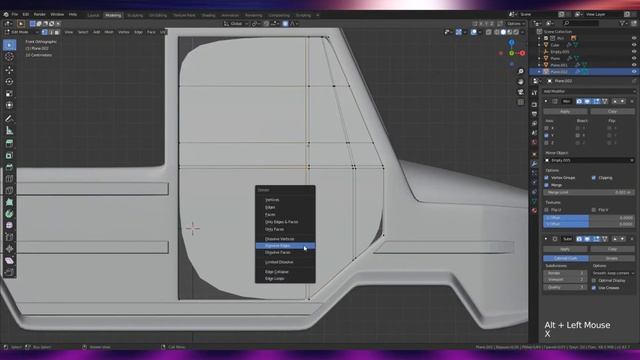Screen dimensions: 640x360
Task: Open the Add Modifier dropdown
Action: click(589, 91)
